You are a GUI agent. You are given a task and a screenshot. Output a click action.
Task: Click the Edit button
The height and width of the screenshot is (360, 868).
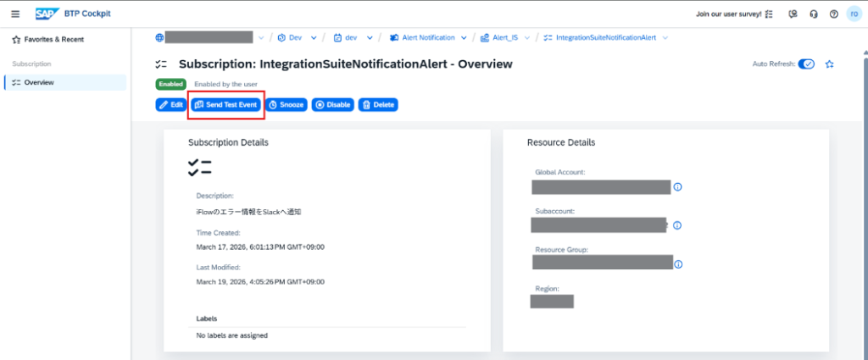(x=171, y=104)
